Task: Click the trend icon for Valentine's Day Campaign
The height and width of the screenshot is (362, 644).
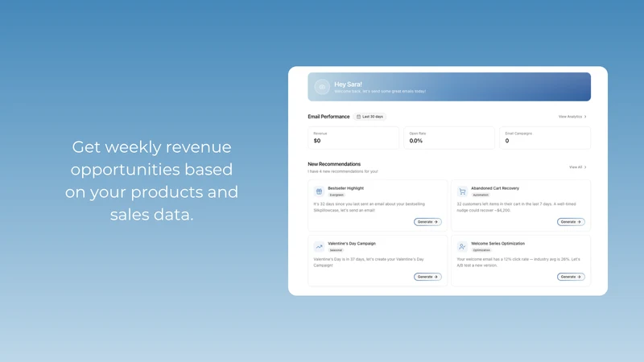Action: pyautogui.click(x=319, y=247)
